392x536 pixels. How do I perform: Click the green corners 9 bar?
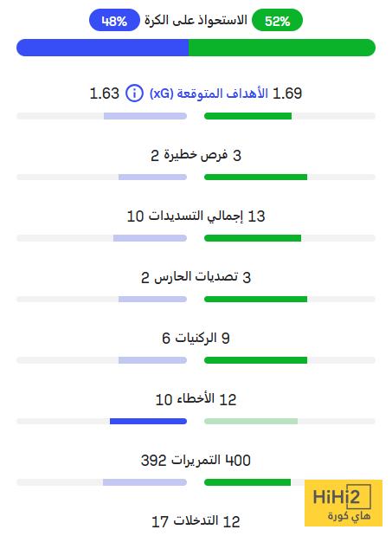coord(256,360)
